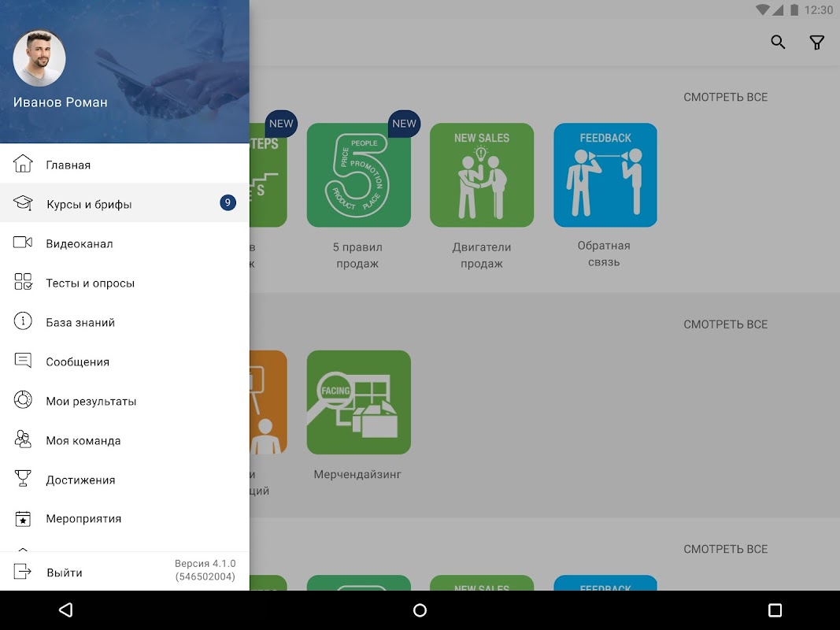
Task: Open the filter funnel icon
Action: tap(816, 43)
